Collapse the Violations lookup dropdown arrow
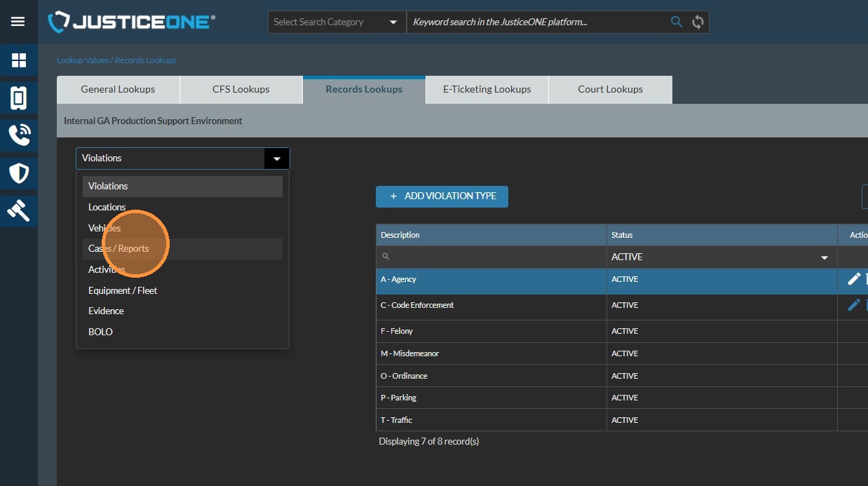Image resolution: width=868 pixels, height=486 pixels. tap(276, 158)
